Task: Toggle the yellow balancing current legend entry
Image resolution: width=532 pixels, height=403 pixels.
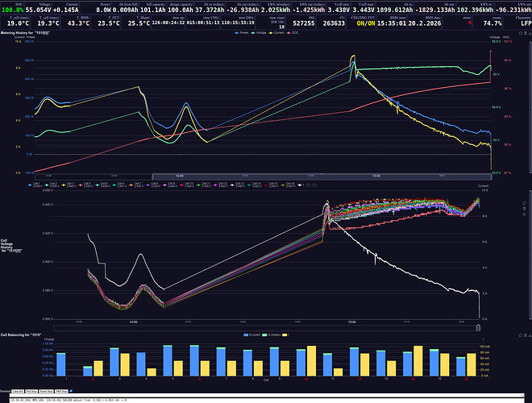Action: 285,333
